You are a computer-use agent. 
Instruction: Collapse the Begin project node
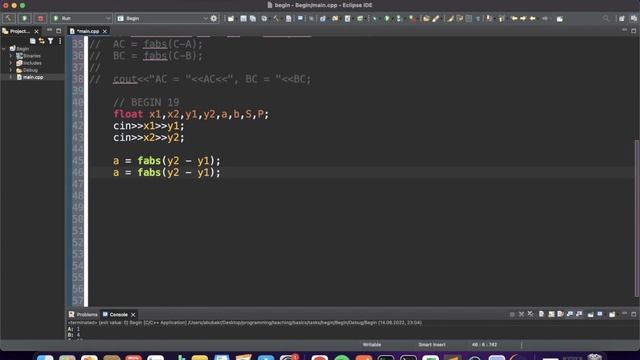(x=4, y=49)
